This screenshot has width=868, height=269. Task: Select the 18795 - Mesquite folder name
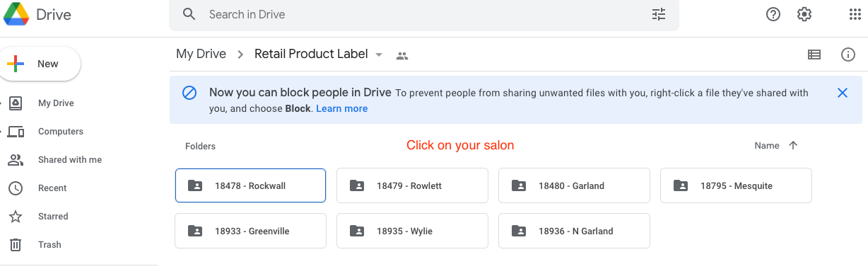click(737, 185)
